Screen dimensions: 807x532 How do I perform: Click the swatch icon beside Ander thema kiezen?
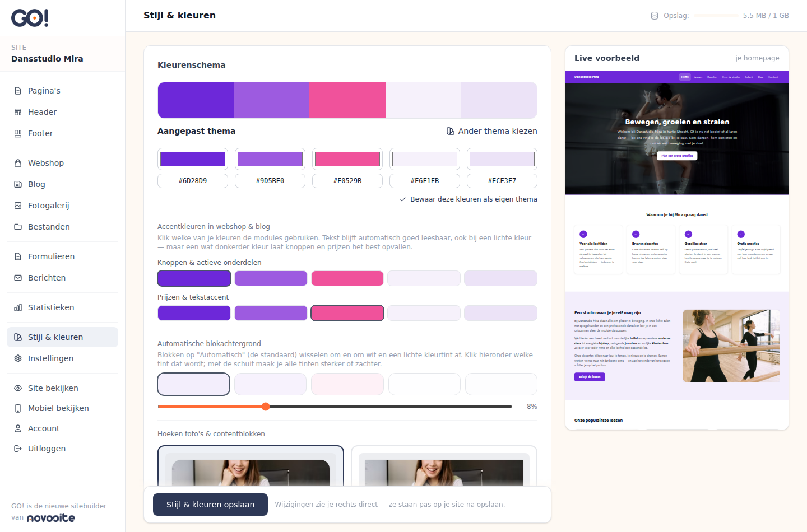click(x=451, y=131)
